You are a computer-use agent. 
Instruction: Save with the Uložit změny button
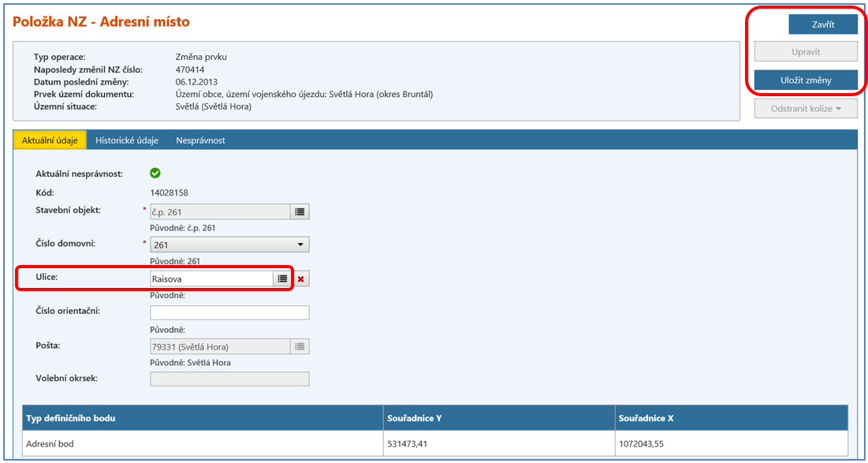click(805, 80)
